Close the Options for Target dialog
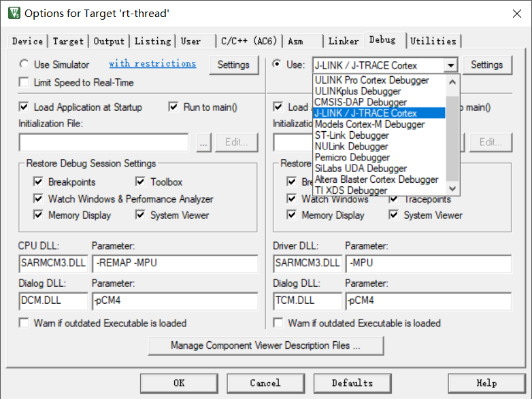The width and height of the screenshot is (532, 399). (x=517, y=14)
